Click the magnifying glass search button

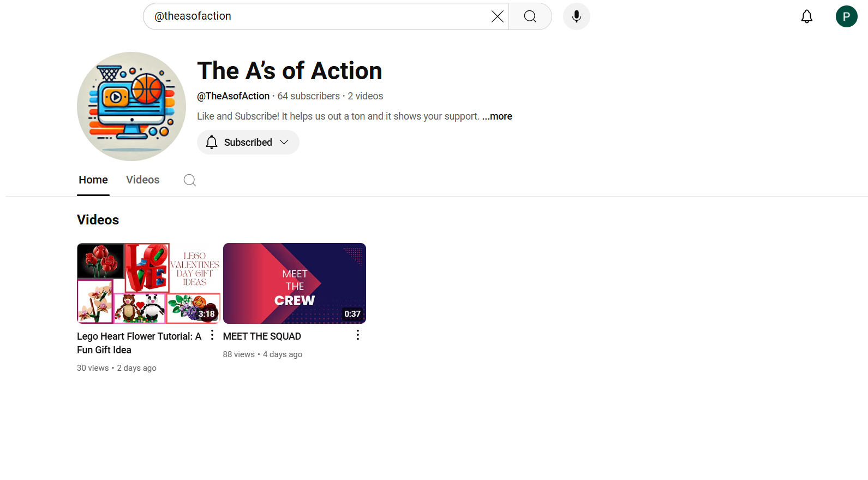coord(530,16)
